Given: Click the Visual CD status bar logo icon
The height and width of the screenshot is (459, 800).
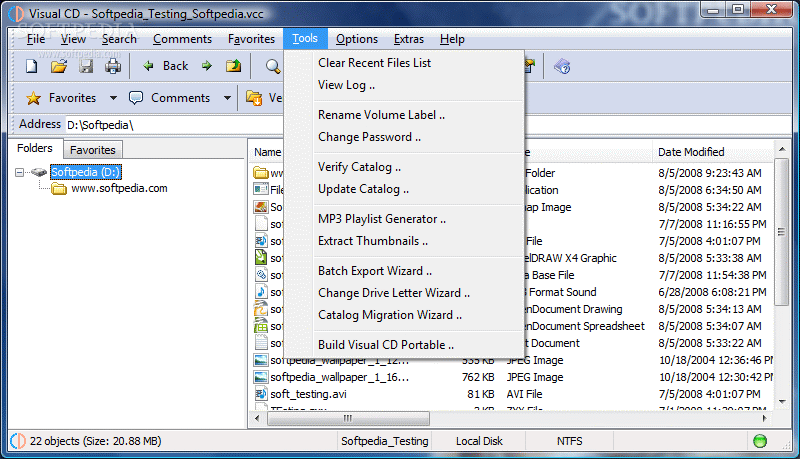Looking at the screenshot, I should 18,441.
